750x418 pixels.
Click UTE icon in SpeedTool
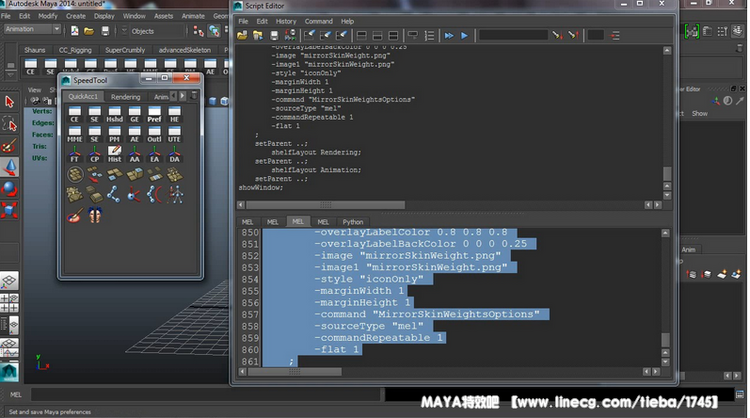pos(174,134)
